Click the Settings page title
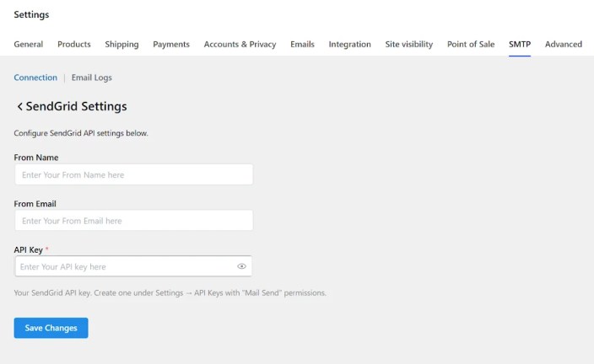The image size is (594, 364). [x=31, y=15]
